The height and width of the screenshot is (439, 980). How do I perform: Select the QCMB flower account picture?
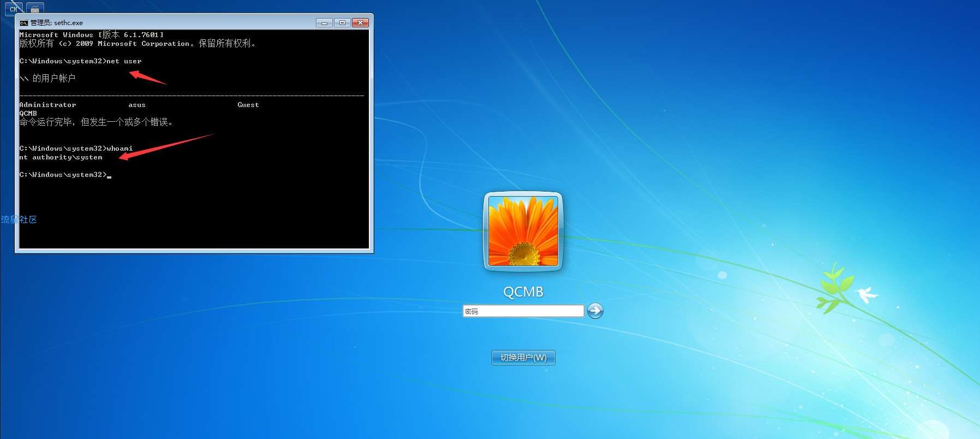point(523,232)
